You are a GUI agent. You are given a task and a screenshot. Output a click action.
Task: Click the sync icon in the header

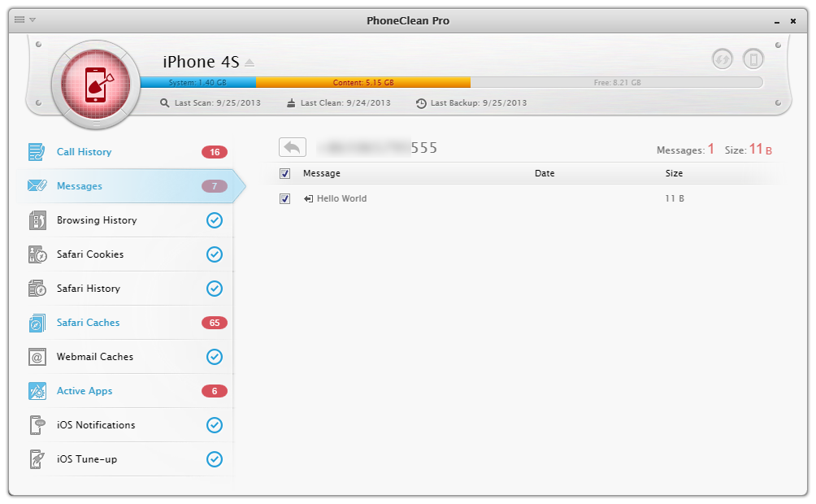pos(722,59)
